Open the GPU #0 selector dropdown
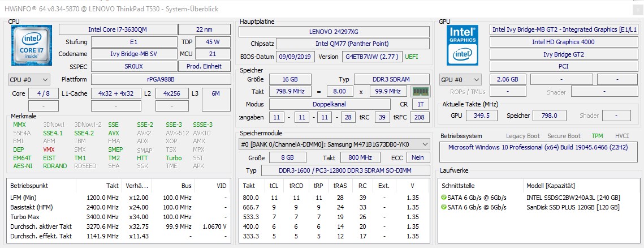644x248 pixels. pyautogui.click(x=460, y=79)
